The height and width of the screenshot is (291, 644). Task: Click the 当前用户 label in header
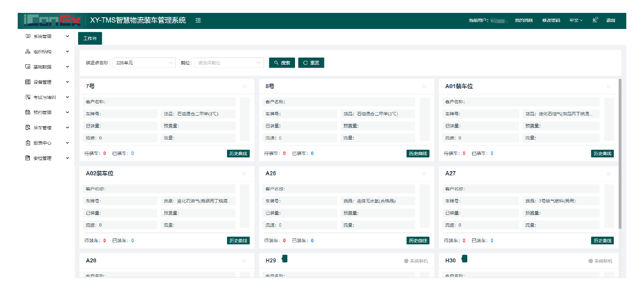[x=478, y=21]
